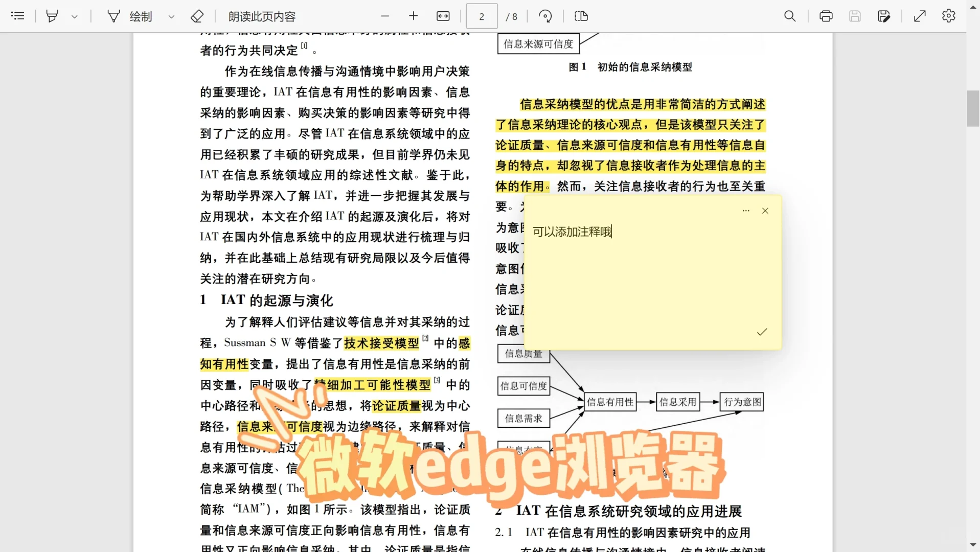Screen dimensions: 980x552
Task: Start 朗读此页内容 read aloud
Action: 261,16
